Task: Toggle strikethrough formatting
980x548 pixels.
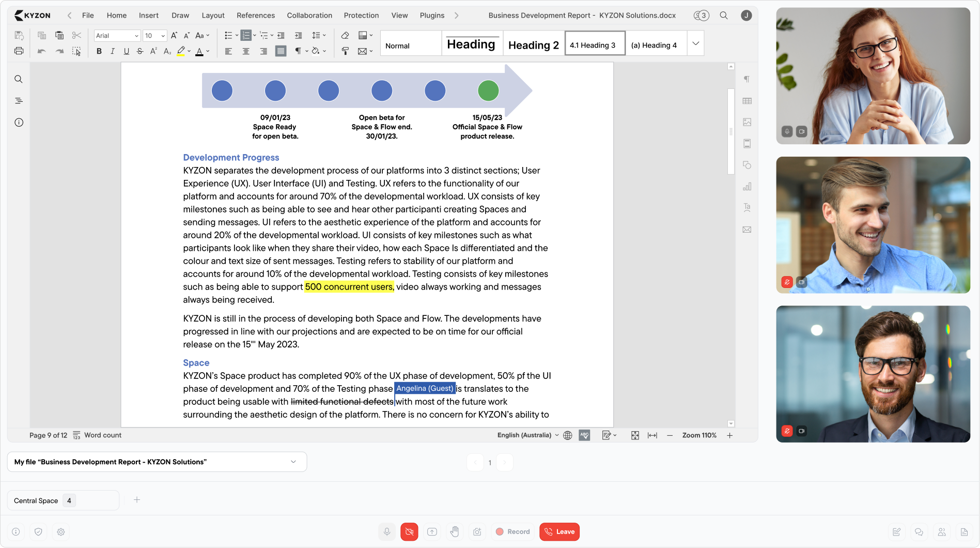Action: 140,51
